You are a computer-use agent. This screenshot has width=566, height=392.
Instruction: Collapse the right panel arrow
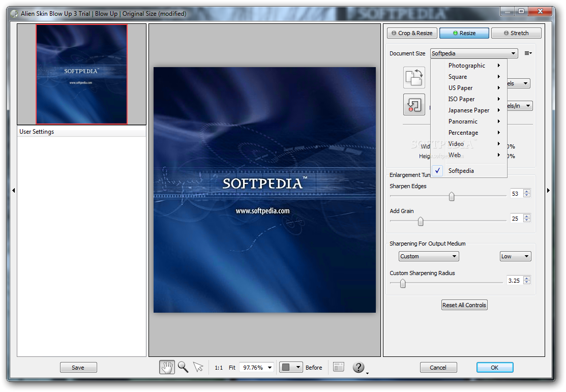(x=548, y=190)
